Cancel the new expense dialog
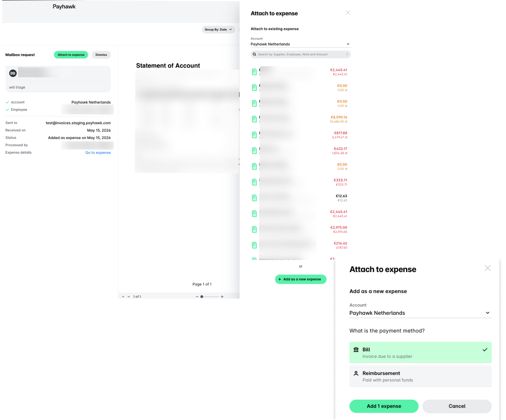Screen dimensions: 506x420 point(457,406)
